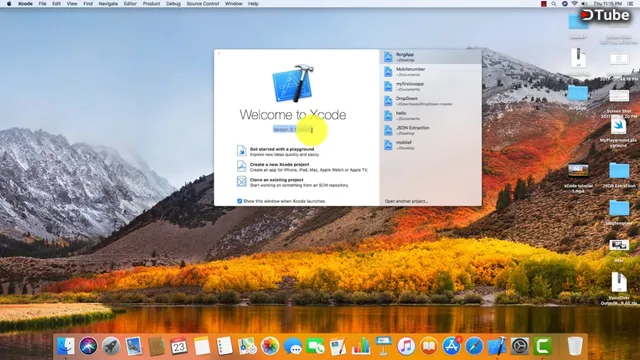Click Create a new Xcode project
Image resolution: width=640 pixels, height=360 pixels.
[280, 164]
